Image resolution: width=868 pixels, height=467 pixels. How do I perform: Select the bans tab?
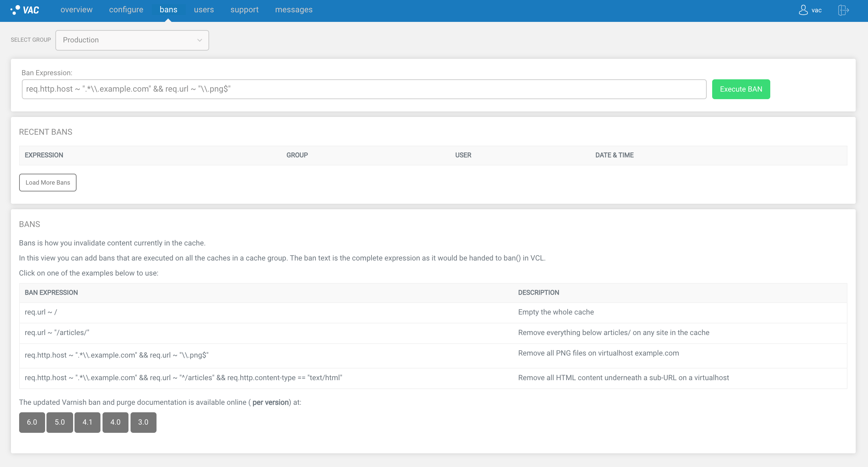click(x=168, y=10)
